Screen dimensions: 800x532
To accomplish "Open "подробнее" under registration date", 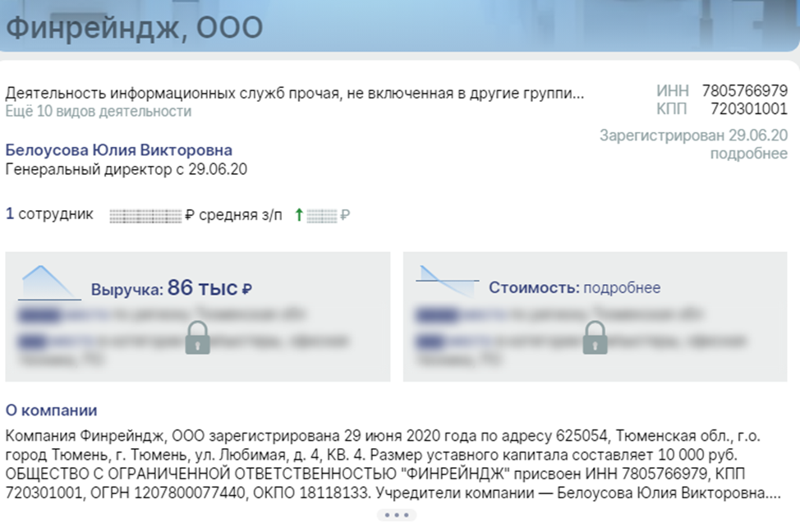I will tap(749, 154).
